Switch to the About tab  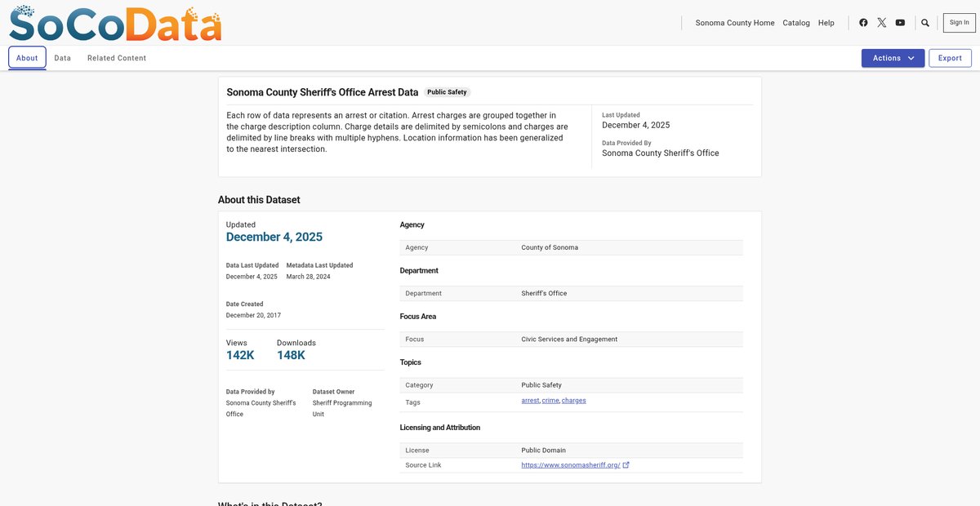(x=27, y=58)
